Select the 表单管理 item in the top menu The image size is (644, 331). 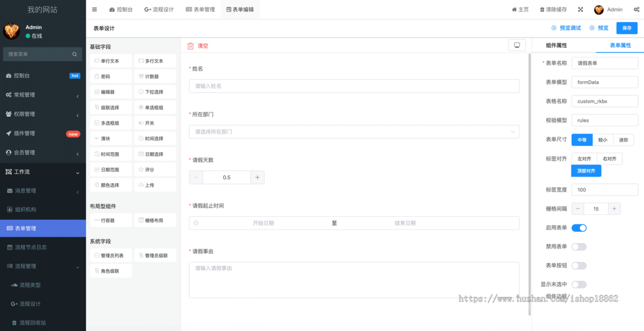200,9
